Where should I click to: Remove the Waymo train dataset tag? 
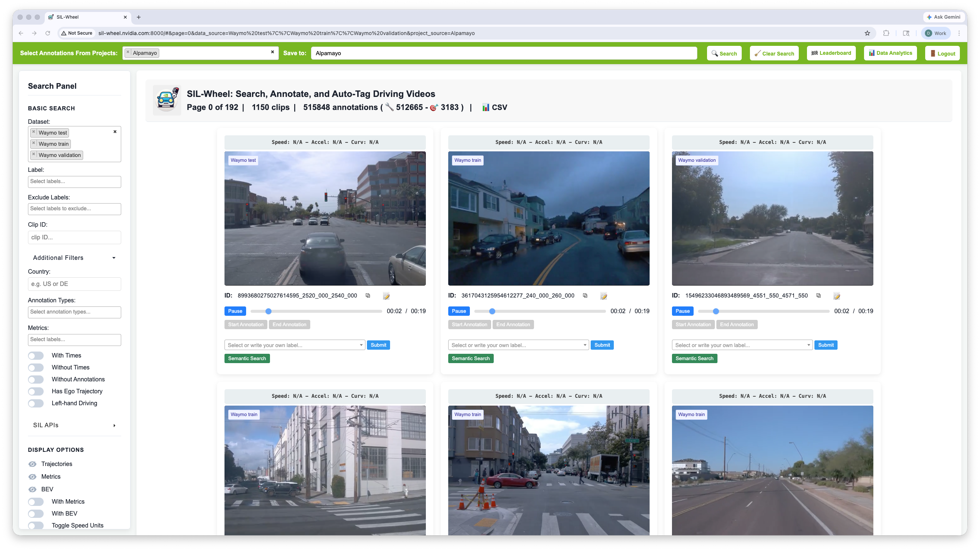(x=34, y=144)
